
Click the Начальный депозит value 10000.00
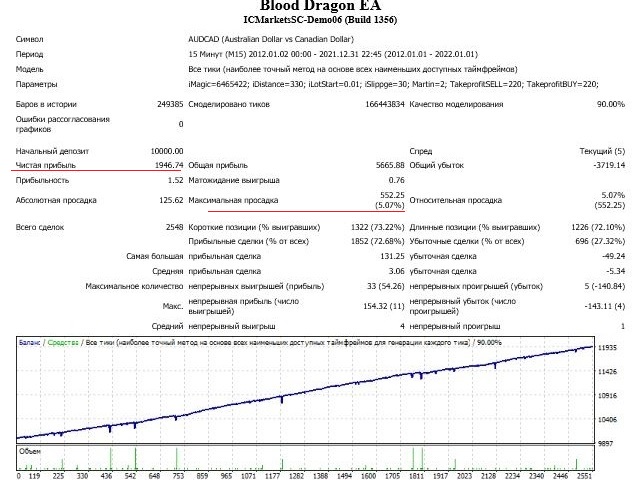point(167,151)
